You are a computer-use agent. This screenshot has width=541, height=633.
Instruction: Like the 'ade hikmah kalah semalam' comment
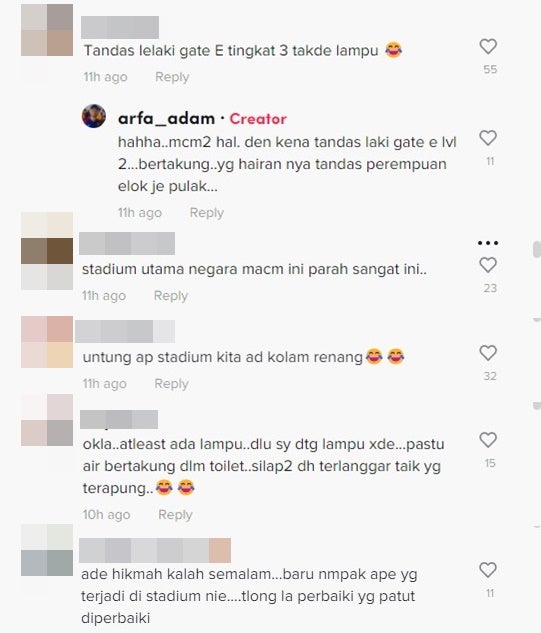point(488,570)
